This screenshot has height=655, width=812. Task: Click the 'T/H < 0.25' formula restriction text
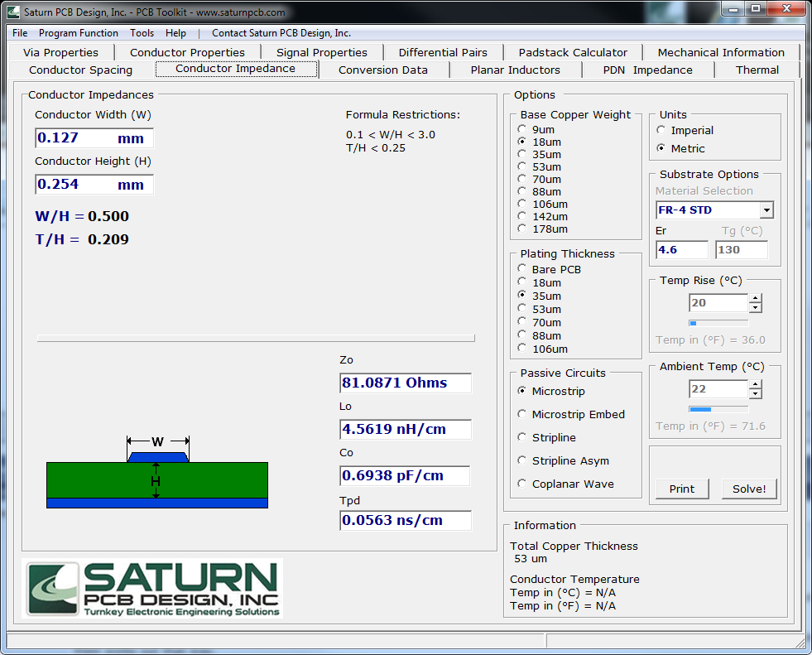point(376,148)
